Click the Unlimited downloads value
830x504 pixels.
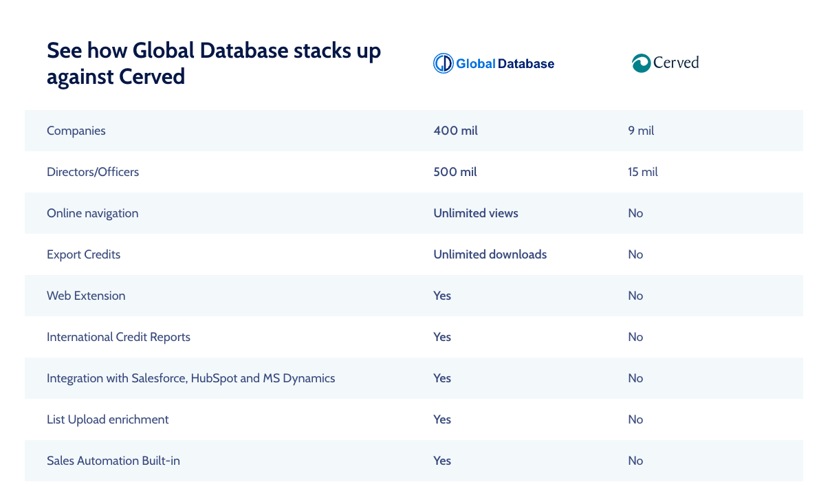tap(490, 254)
